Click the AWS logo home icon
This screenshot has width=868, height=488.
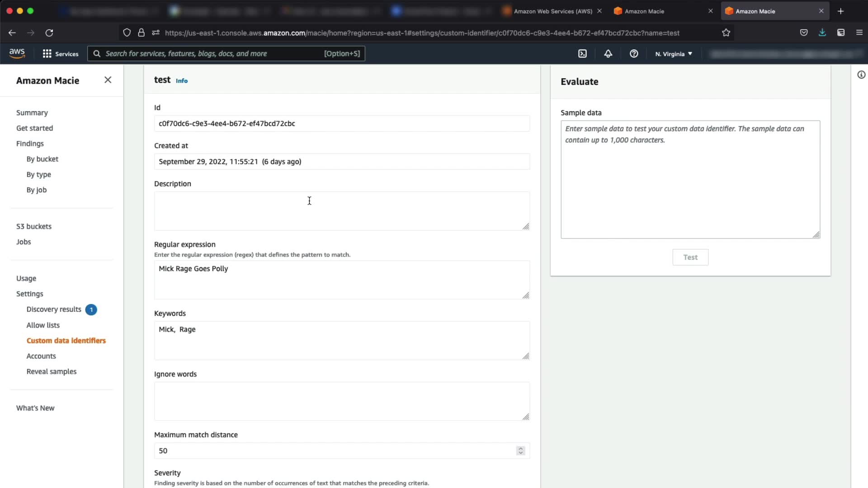17,53
